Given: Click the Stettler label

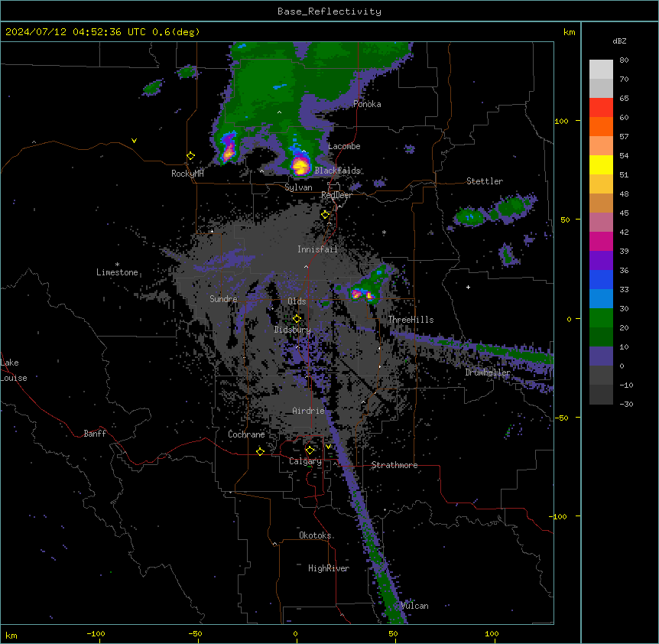Looking at the screenshot, I should pos(485,181).
